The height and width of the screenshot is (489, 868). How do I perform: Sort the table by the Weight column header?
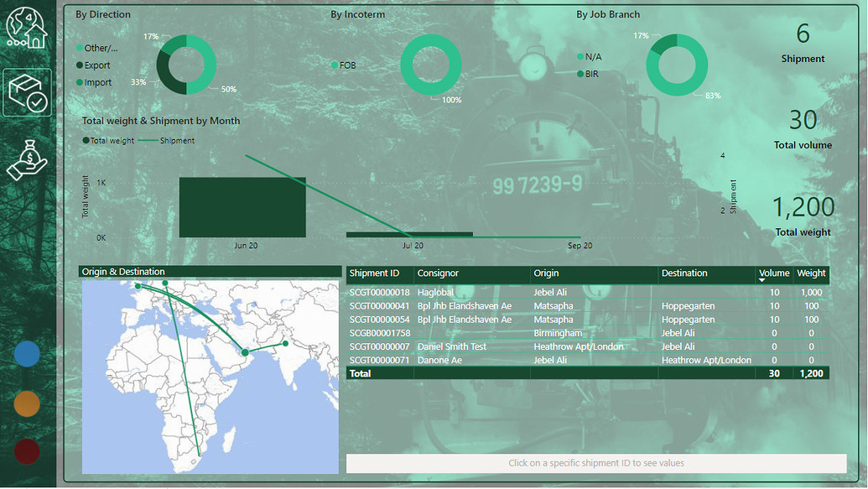(810, 273)
